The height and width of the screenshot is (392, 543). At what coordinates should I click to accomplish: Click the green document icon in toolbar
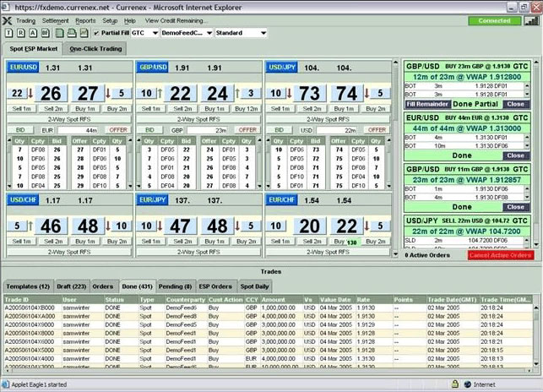(x=60, y=33)
